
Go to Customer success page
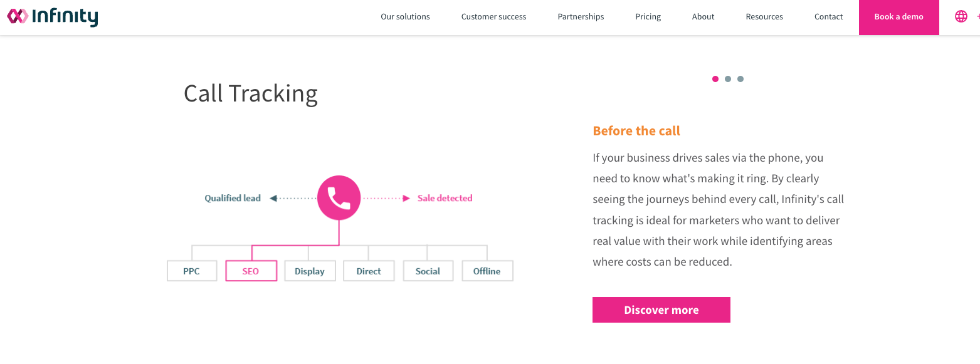(493, 17)
